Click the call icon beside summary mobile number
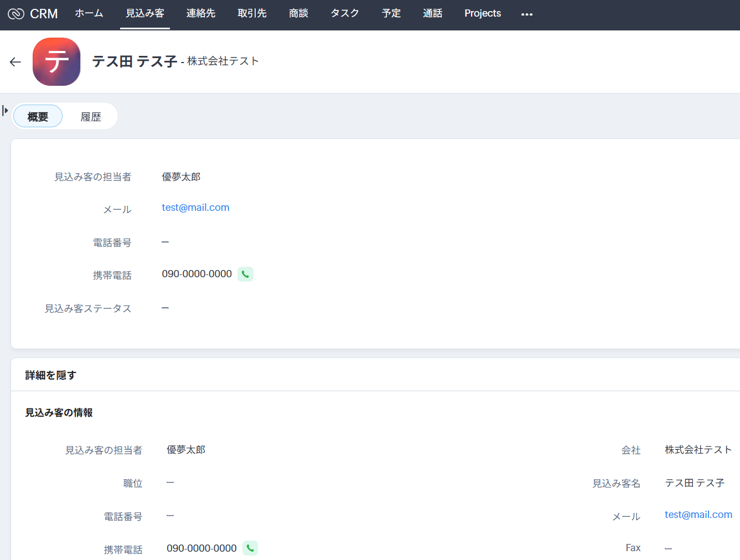 [245, 274]
